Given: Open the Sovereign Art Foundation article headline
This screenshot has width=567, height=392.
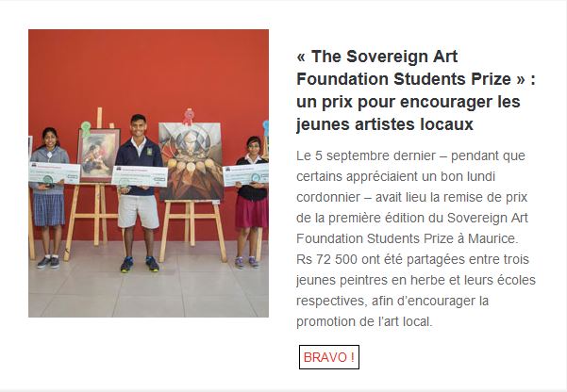Looking at the screenshot, I should [x=415, y=90].
